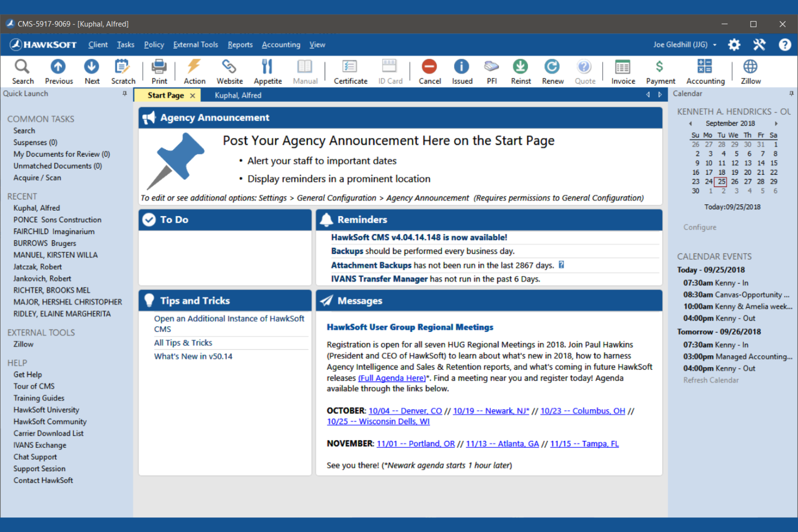Screen dimensions: 798x532
Task: Launch Zillow from the toolbar
Action: pyautogui.click(x=751, y=72)
